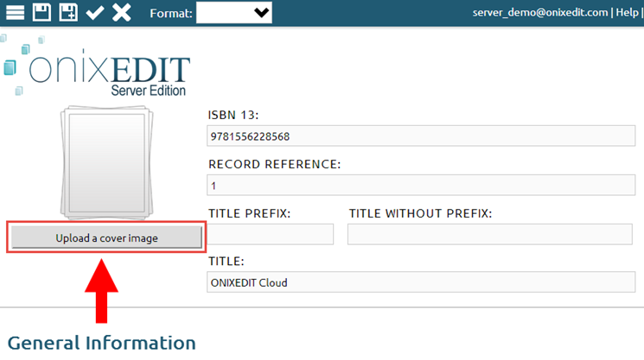The height and width of the screenshot is (360, 644).
Task: Click the X cancel icon
Action: pos(122,12)
